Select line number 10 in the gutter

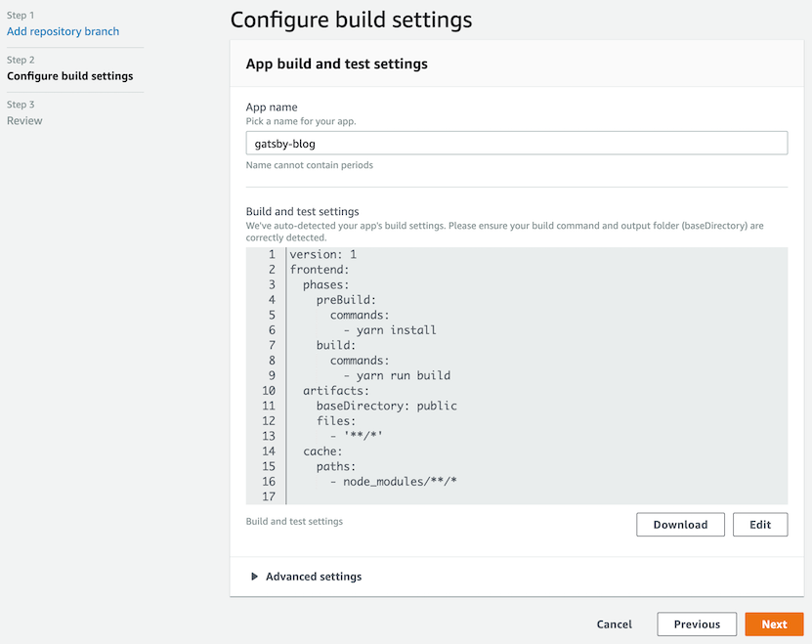(x=269, y=391)
